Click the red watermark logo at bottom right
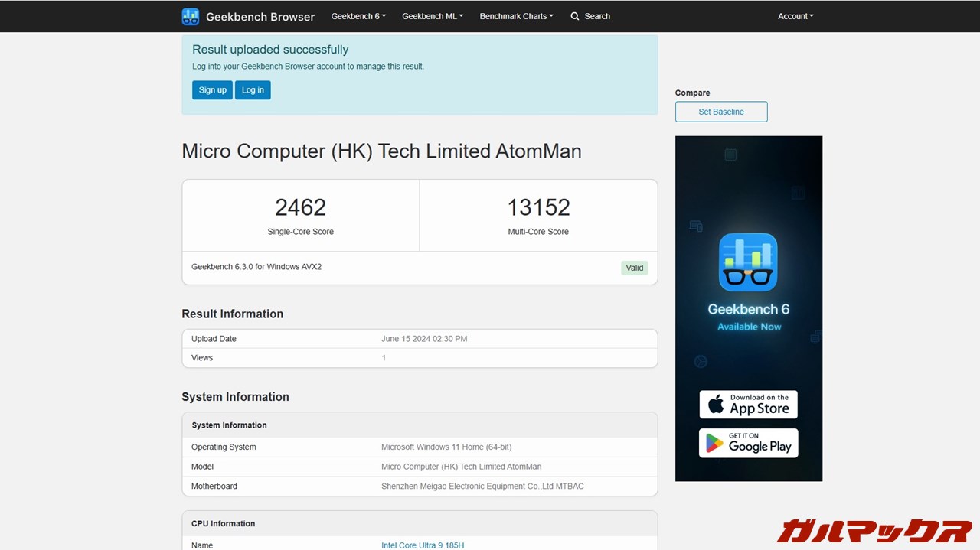 pos(874,530)
